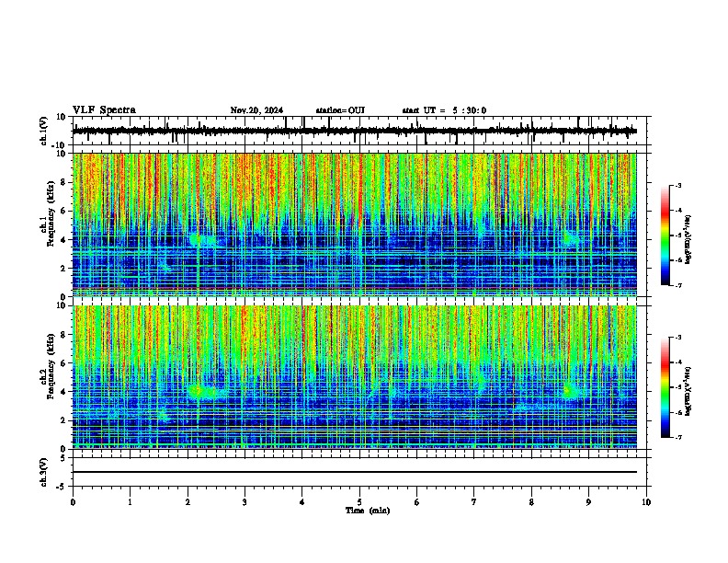The width and height of the screenshot is (728, 563).
Task: Click the "-7" label on ch.2 color bar
Action: pos(677,437)
